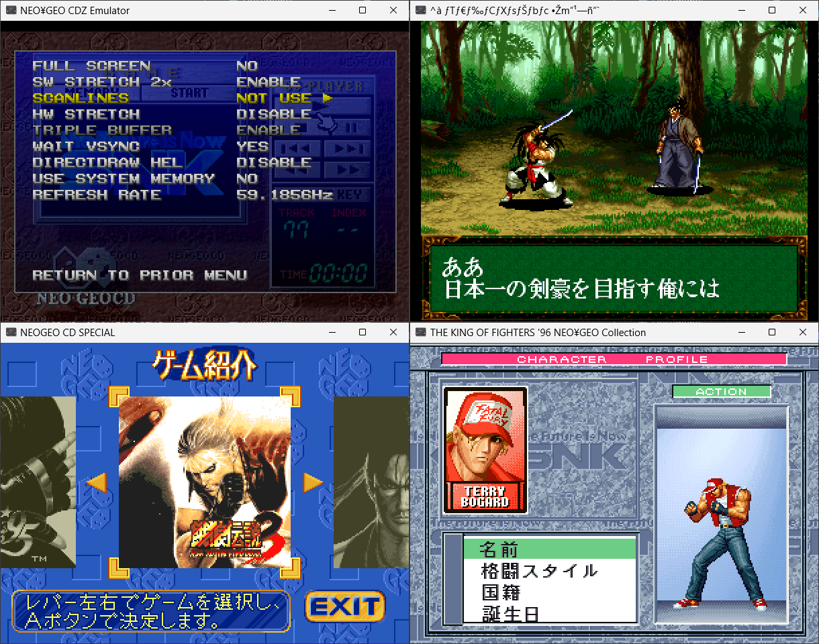Click the dimmed next-track button behind menu
This screenshot has height=644, width=819.
[x=347, y=148]
